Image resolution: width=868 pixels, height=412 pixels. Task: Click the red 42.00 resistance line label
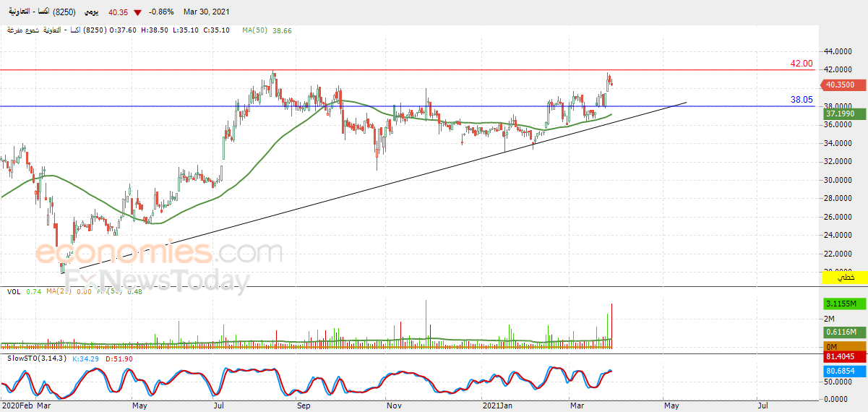(x=802, y=64)
